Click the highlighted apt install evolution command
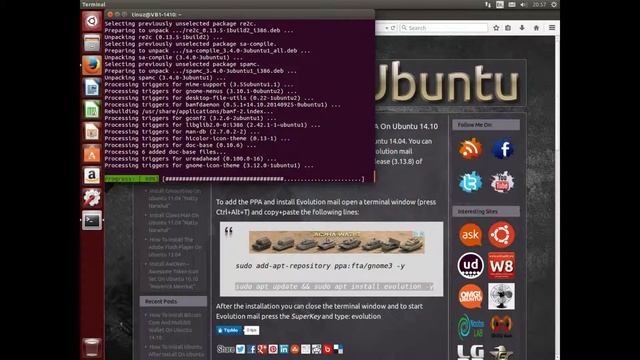Viewport: 640px width, 360px height. click(334, 287)
